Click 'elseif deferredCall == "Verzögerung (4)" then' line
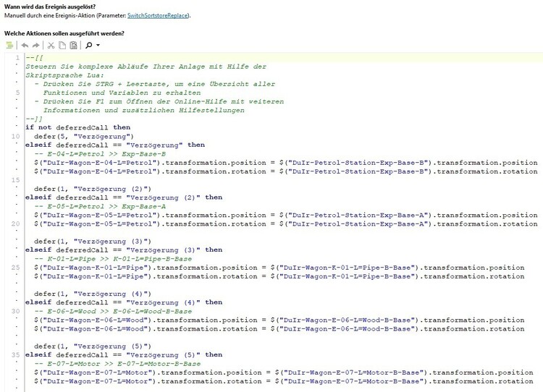 [124, 302]
